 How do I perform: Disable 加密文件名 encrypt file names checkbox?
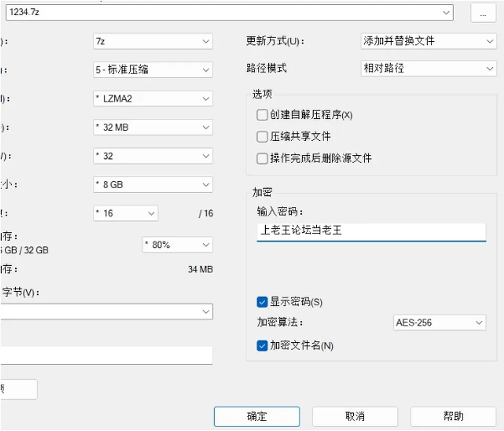click(x=262, y=346)
